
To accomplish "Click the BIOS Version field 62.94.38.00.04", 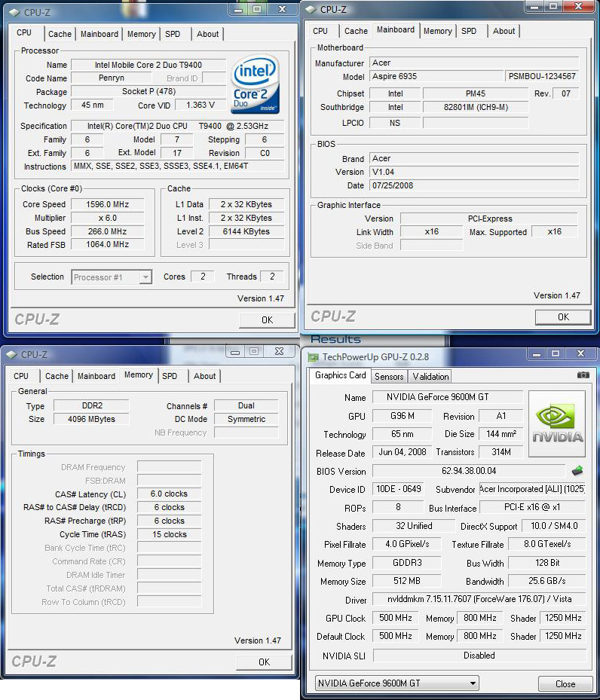I will click(469, 470).
